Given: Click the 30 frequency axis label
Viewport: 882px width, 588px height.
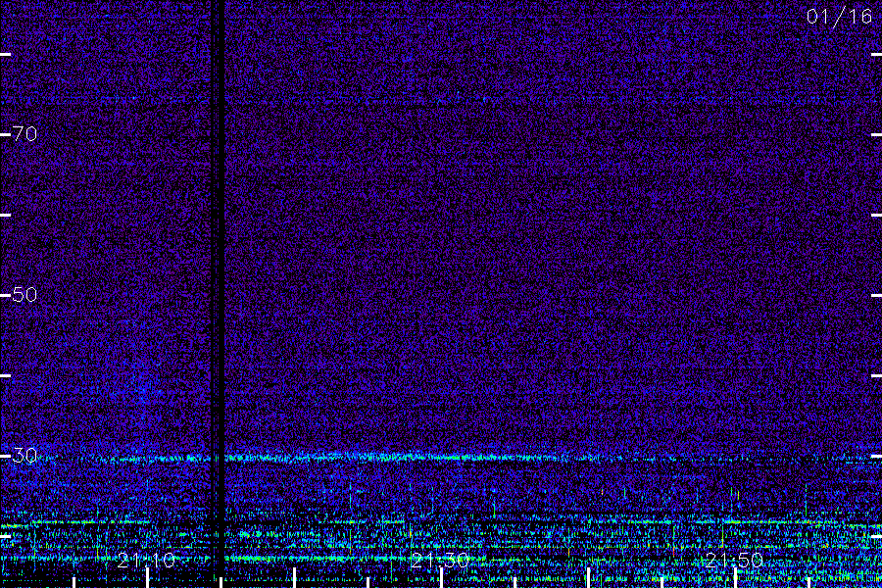Looking at the screenshot, I should tap(24, 455).
